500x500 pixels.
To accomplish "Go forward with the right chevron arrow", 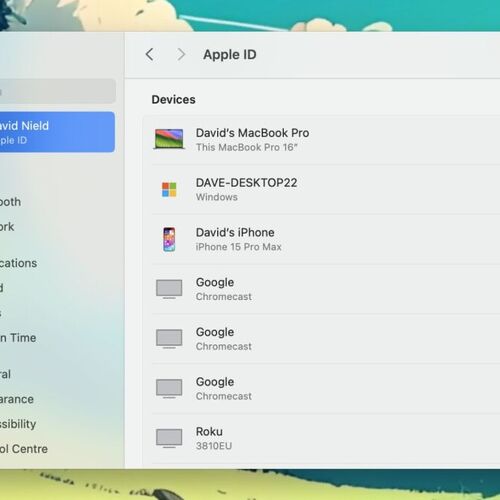I will 181,54.
